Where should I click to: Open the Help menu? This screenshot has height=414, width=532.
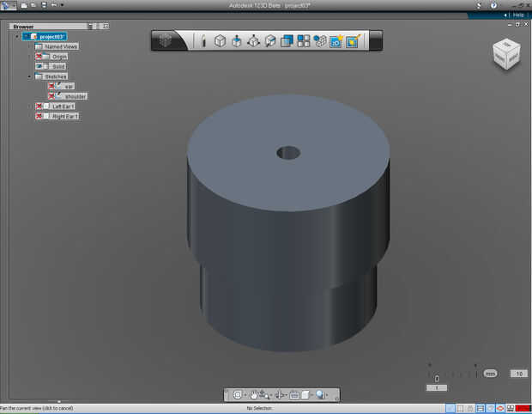point(518,15)
